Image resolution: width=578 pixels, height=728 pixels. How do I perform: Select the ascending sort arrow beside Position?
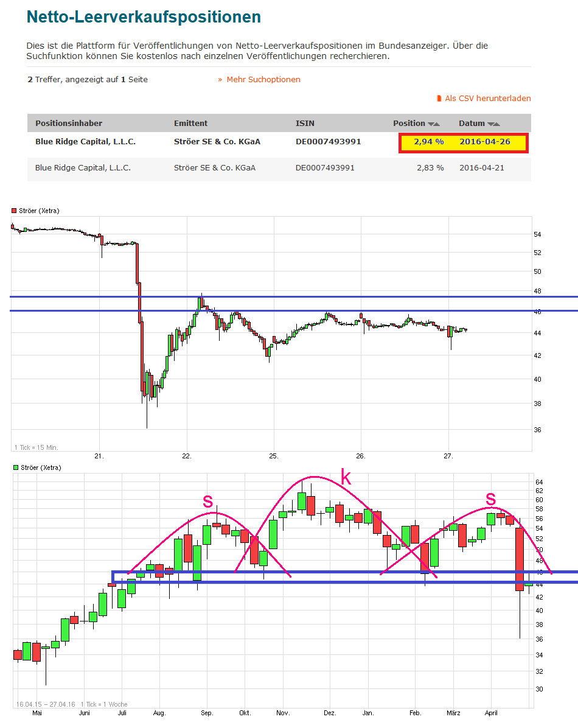point(437,124)
